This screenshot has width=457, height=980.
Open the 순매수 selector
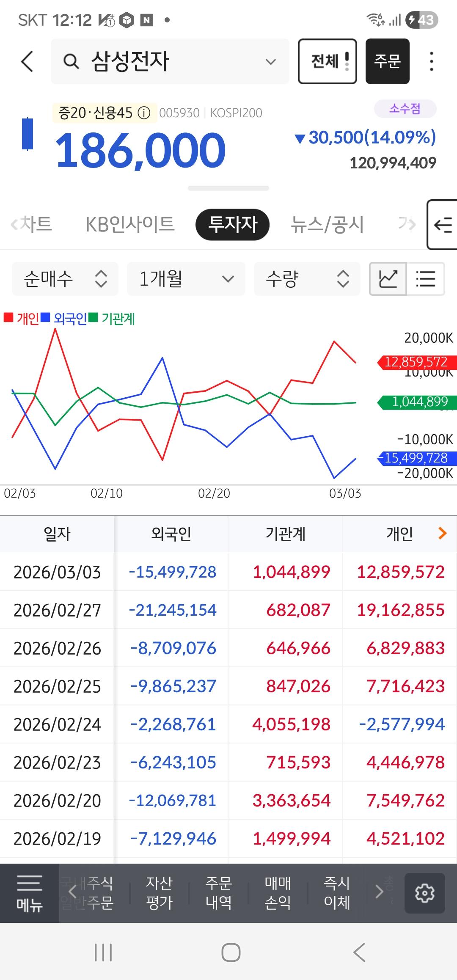click(65, 279)
